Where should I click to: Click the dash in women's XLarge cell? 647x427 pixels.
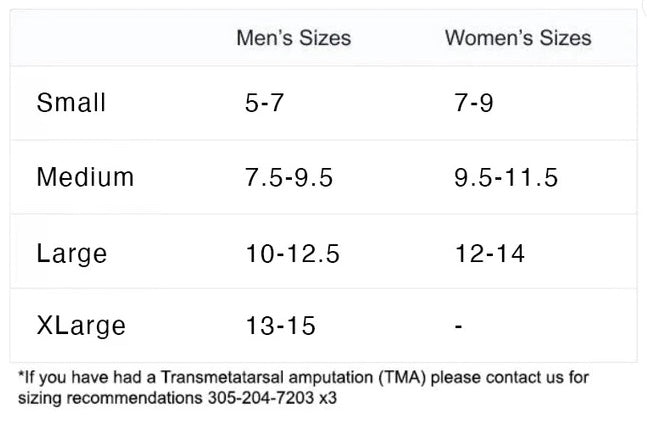coord(457,327)
